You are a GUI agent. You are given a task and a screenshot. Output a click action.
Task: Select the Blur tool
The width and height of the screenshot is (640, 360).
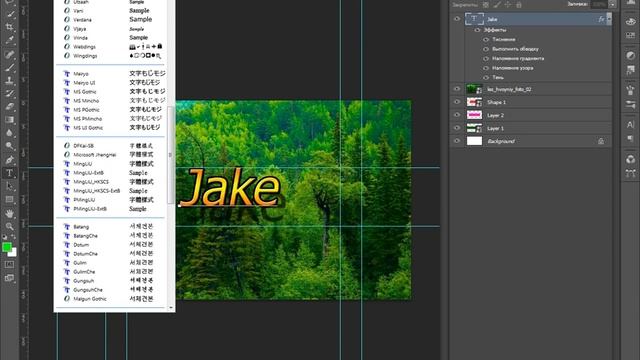(10, 133)
